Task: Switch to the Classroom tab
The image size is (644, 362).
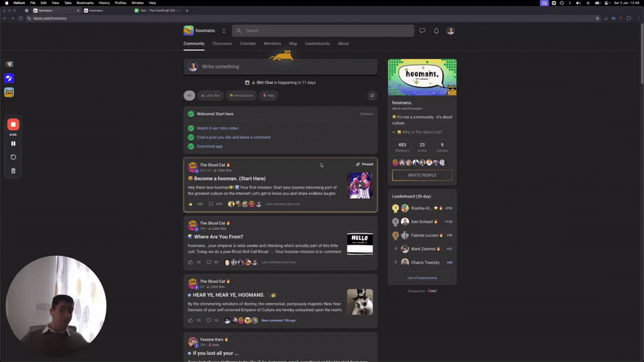Action: (x=222, y=43)
